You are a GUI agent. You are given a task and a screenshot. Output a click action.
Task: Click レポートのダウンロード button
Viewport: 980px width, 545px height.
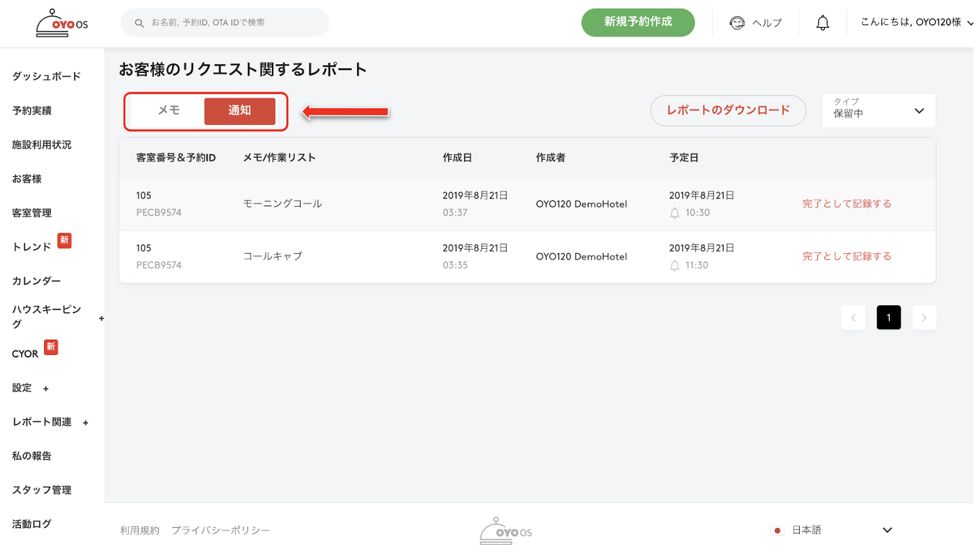tap(728, 110)
